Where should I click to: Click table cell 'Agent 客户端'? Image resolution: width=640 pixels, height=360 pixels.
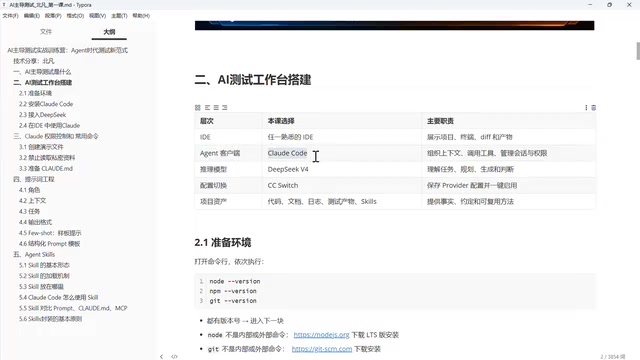[220, 153]
